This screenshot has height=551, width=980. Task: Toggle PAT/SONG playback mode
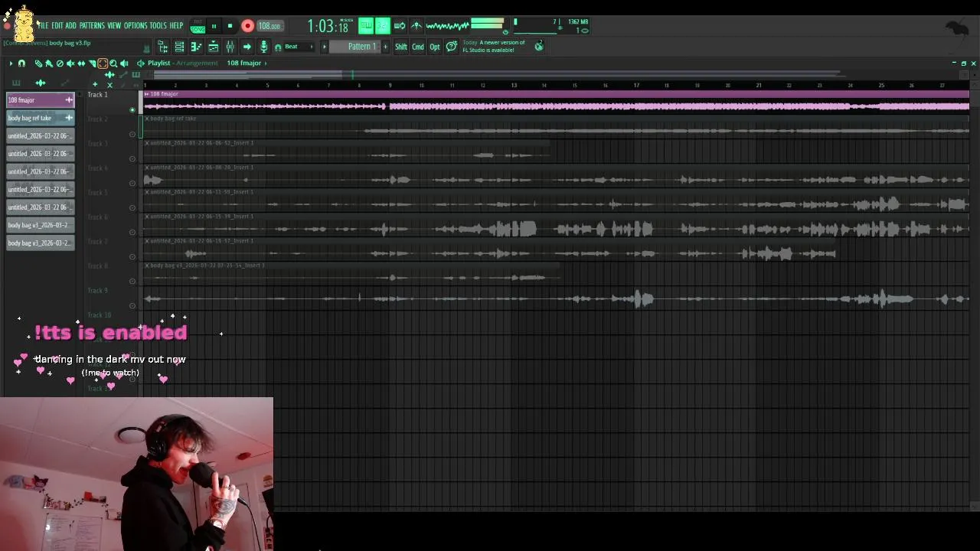coord(198,27)
